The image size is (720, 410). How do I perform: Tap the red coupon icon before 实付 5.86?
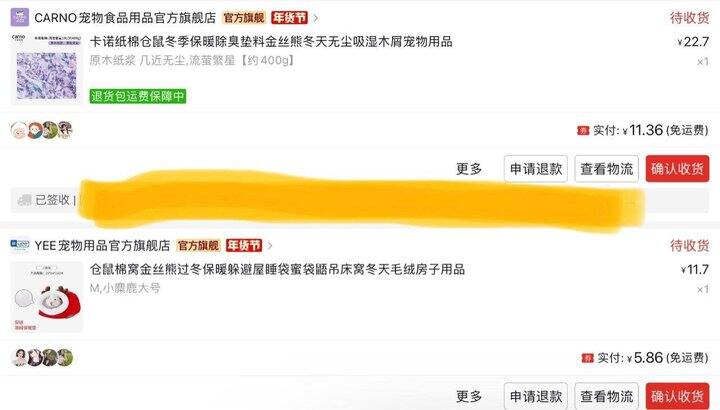tap(587, 358)
